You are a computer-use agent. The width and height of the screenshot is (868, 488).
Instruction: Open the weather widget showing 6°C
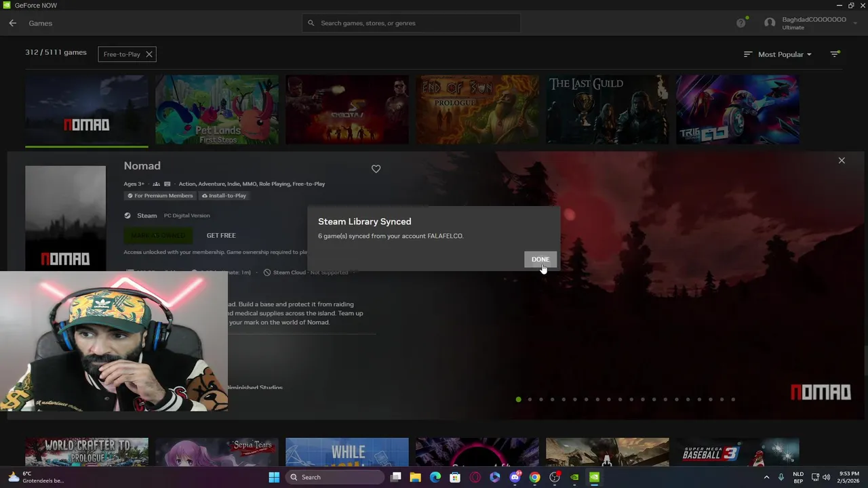pos(36,477)
